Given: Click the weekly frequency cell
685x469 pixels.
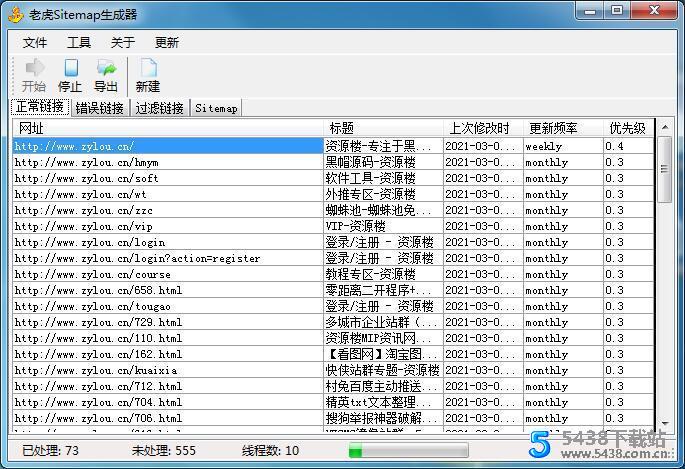Looking at the screenshot, I should pyautogui.click(x=563, y=146).
